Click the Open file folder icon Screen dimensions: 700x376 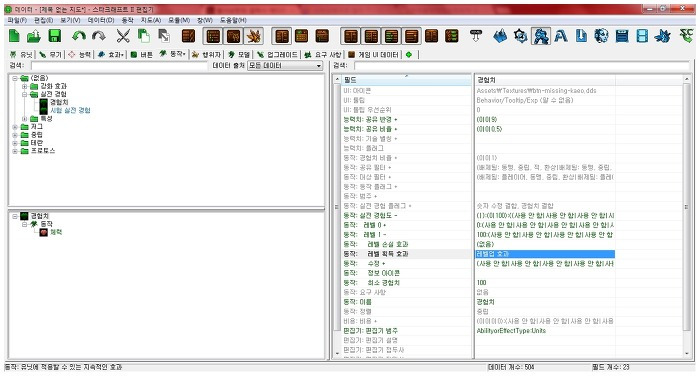tap(34, 36)
